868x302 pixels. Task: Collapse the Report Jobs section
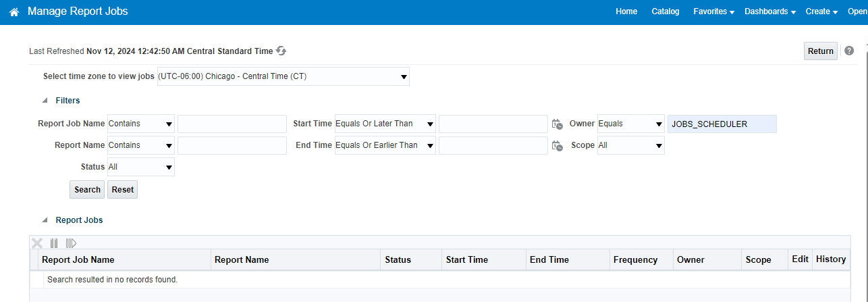coord(45,220)
